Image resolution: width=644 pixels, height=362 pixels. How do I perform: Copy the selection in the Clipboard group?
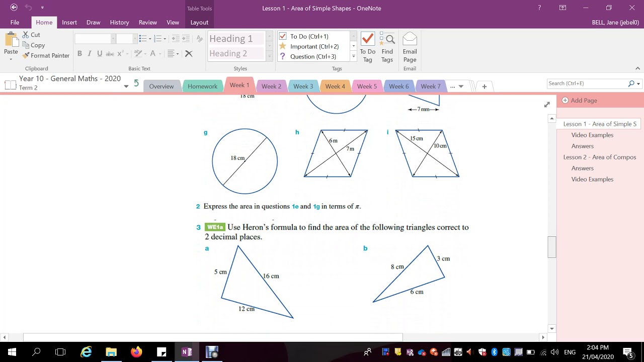point(33,45)
